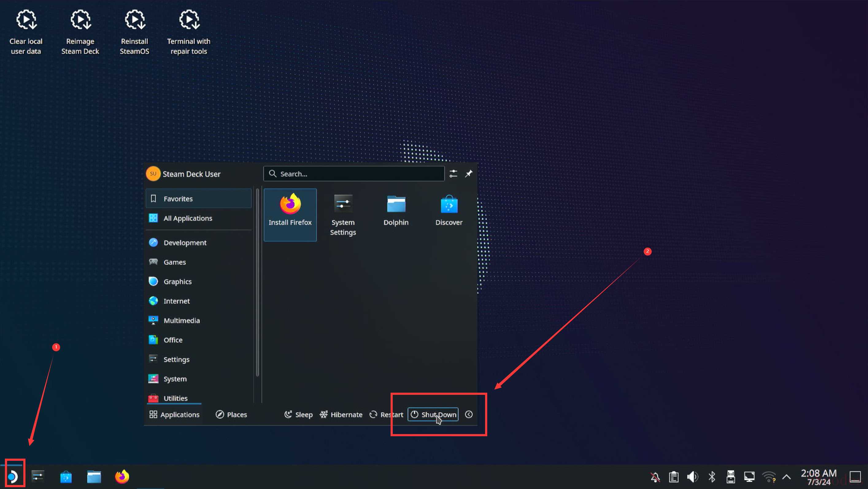Open Clear local user data desktop shortcut

pyautogui.click(x=26, y=32)
